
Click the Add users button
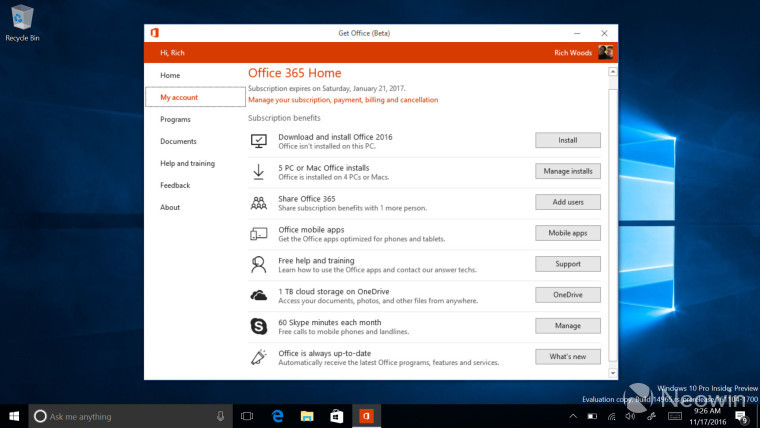click(568, 202)
